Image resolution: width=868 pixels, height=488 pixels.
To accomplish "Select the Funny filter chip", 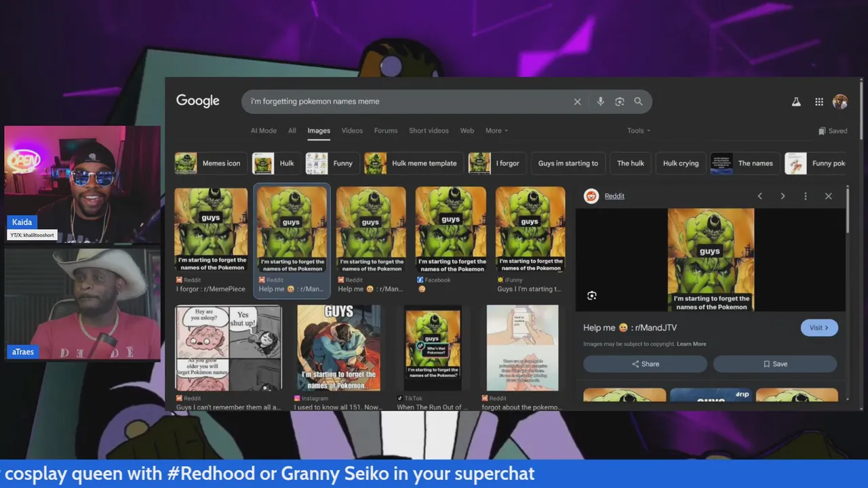I will [332, 163].
